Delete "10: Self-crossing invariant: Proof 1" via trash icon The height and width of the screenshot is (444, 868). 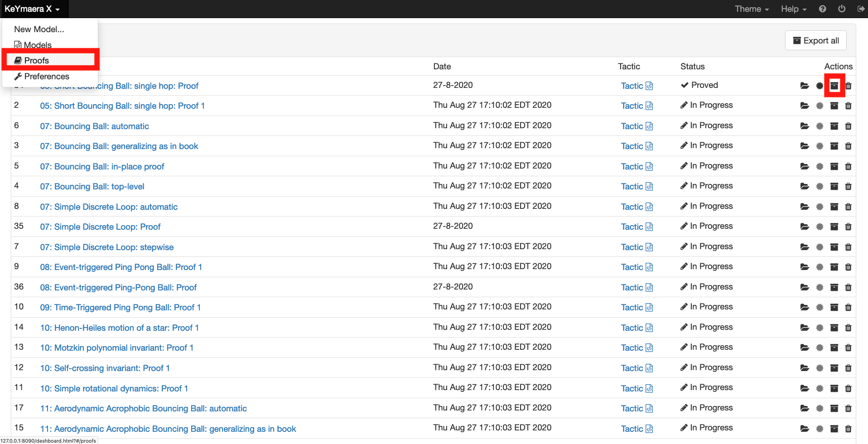(x=848, y=367)
